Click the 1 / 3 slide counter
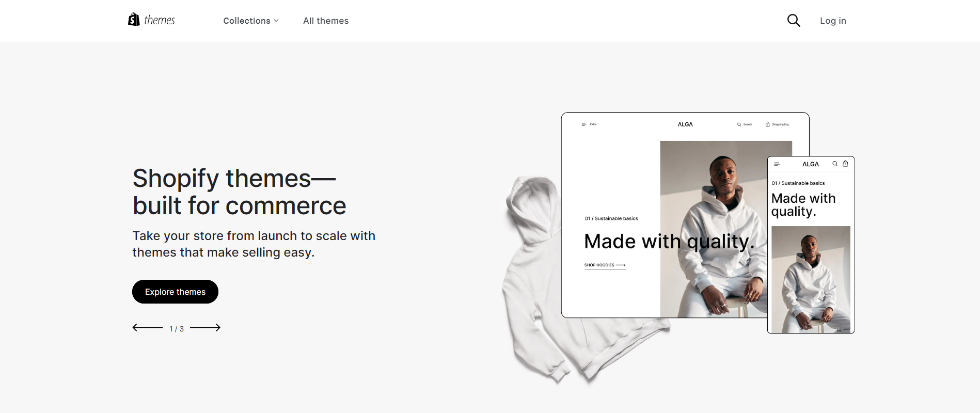The width and height of the screenshot is (980, 413). [177, 328]
